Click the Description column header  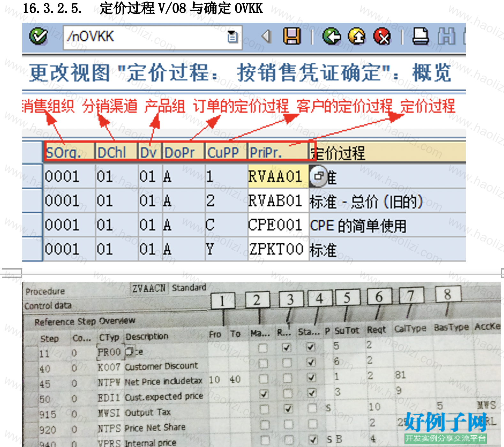(147, 336)
